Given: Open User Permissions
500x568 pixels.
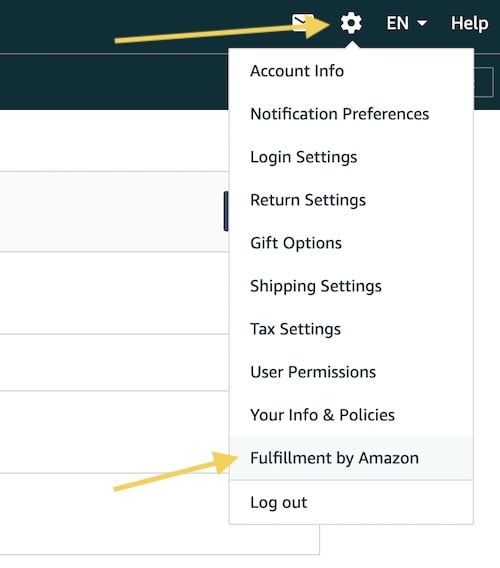Looking at the screenshot, I should 313,372.
